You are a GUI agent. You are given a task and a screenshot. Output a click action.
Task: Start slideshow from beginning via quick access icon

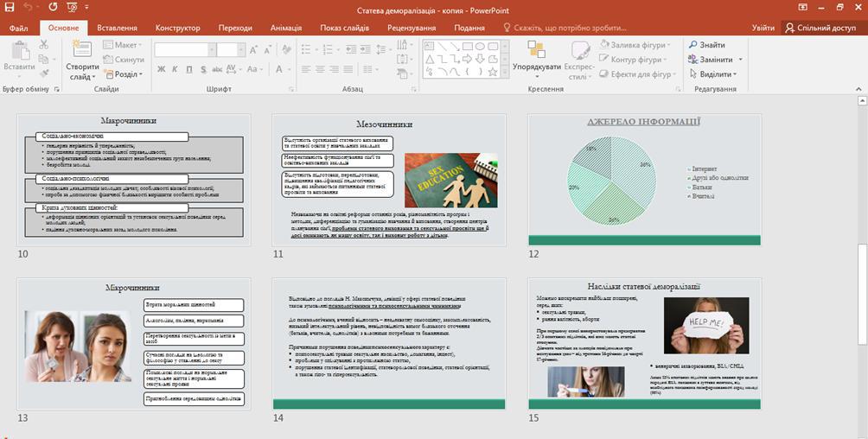coord(72,8)
